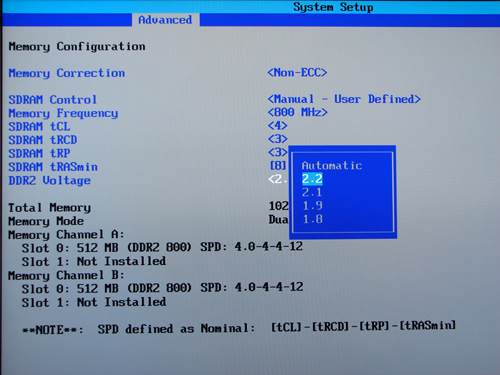500x375 pixels.
Task: Choose Automatic in the voltage popup
Action: coord(332,166)
